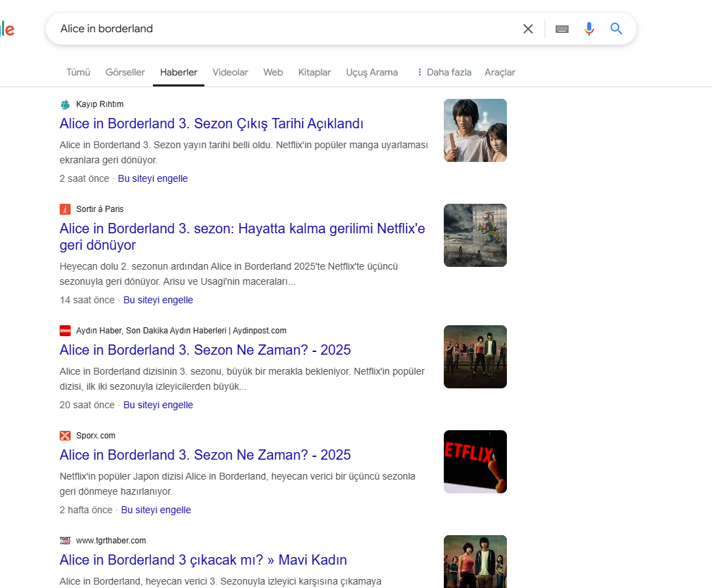Open the on-screen keyboard input tool
Screen dimensions: 712x588
point(562,29)
